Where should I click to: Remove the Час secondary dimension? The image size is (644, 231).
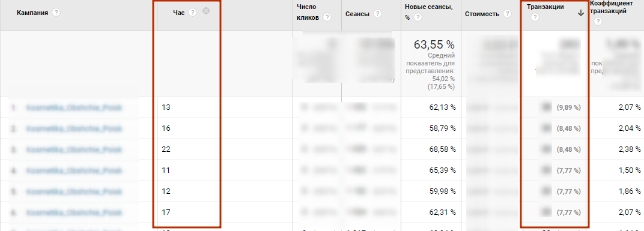pyautogui.click(x=206, y=11)
